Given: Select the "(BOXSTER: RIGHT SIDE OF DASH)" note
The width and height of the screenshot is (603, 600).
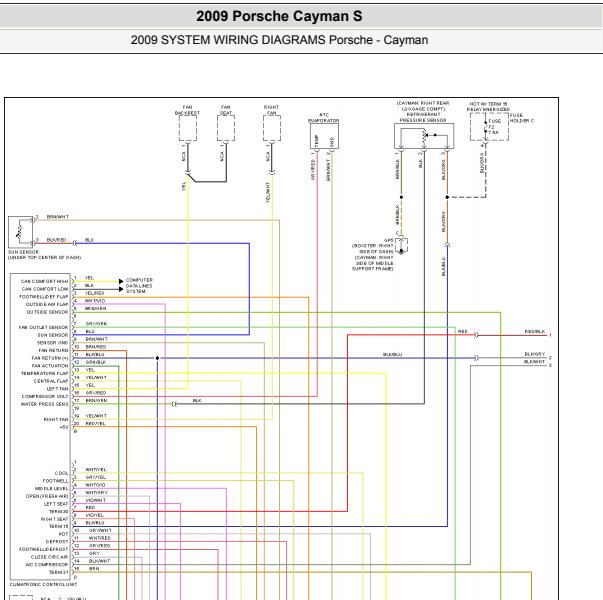Looking at the screenshot, I should [373, 248].
